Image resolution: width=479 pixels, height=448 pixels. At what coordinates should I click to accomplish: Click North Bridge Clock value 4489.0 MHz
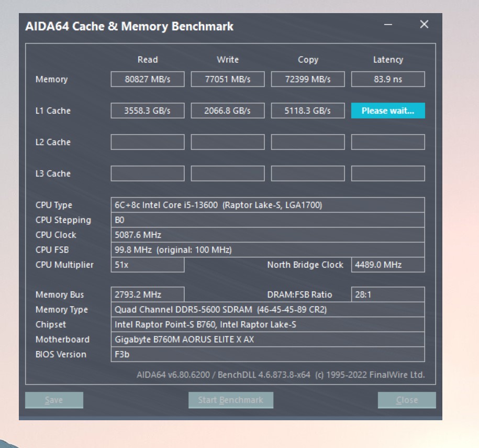(388, 265)
